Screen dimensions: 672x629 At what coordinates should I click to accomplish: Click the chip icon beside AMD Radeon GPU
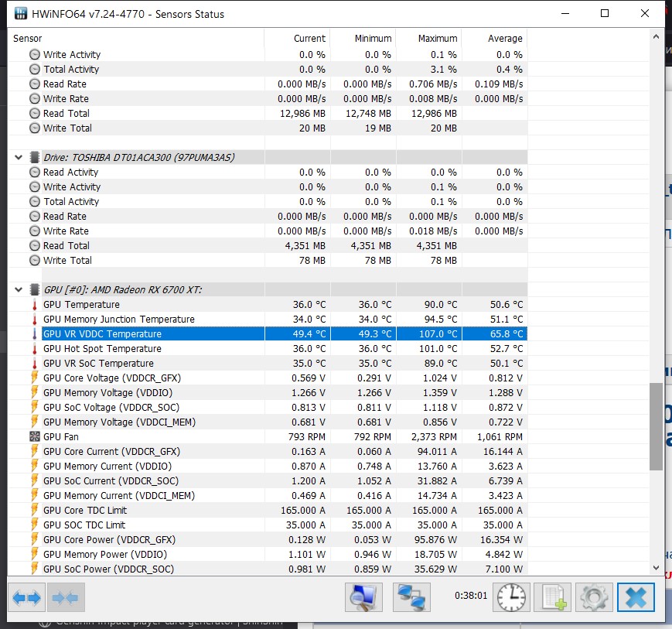pos(35,289)
